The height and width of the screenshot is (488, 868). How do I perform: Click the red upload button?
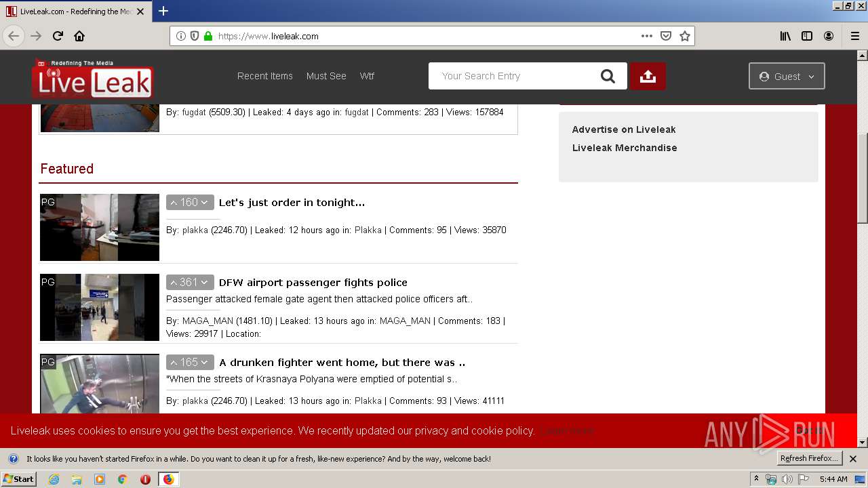648,76
